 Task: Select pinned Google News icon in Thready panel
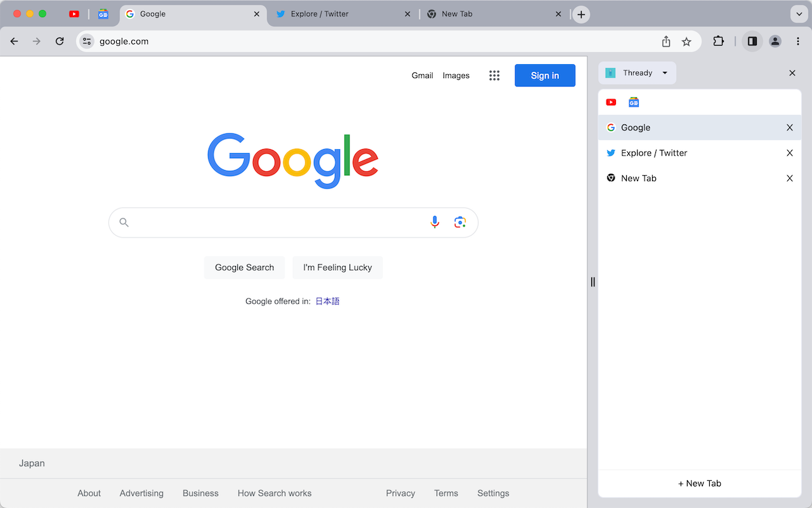pos(634,102)
